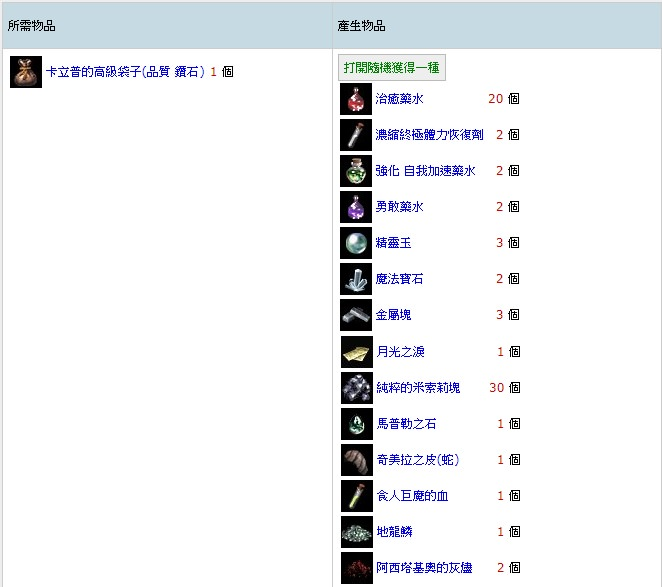Click the 濃縮終極體力恢復劑 vial icon
Screen dimensions: 662x587
(x=356, y=135)
